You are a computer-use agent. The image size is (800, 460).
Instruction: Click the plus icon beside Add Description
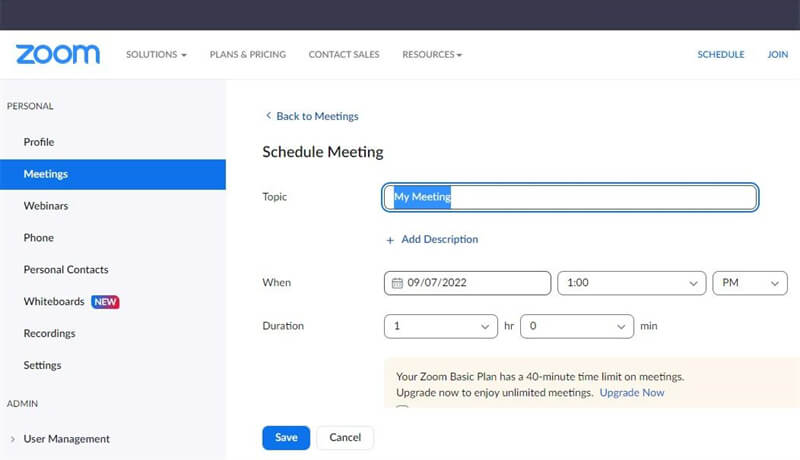390,240
